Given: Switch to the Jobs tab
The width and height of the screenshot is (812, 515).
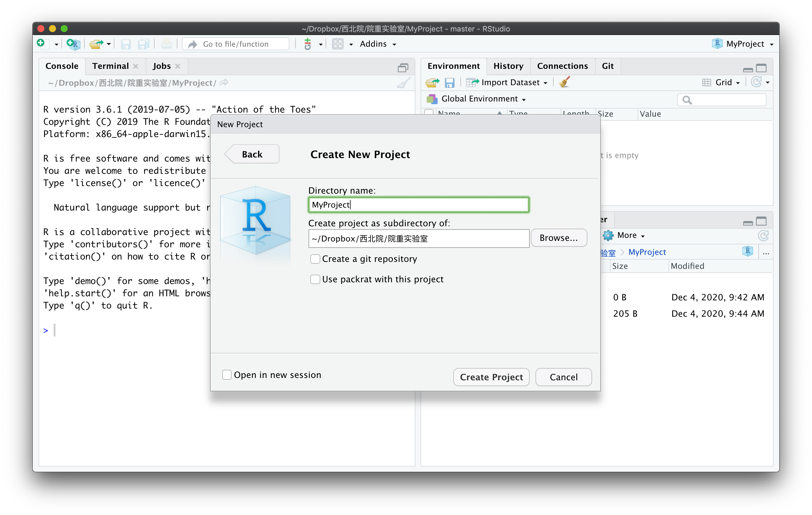Looking at the screenshot, I should (162, 66).
